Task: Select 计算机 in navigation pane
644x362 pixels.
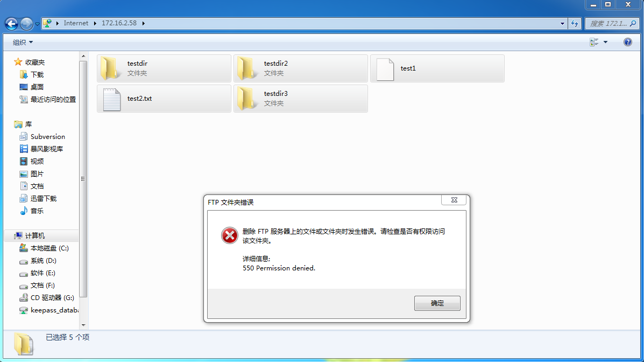Action: pyautogui.click(x=35, y=236)
